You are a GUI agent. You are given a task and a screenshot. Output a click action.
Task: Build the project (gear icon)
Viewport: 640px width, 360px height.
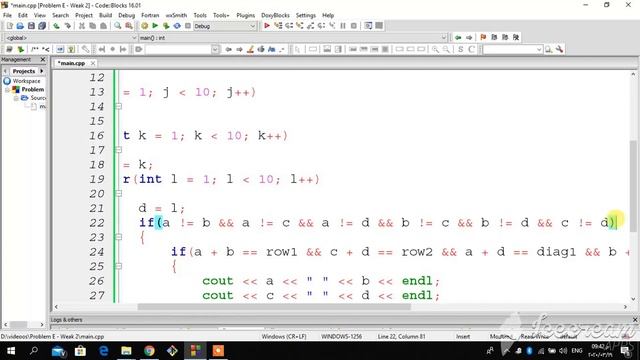coord(144,26)
